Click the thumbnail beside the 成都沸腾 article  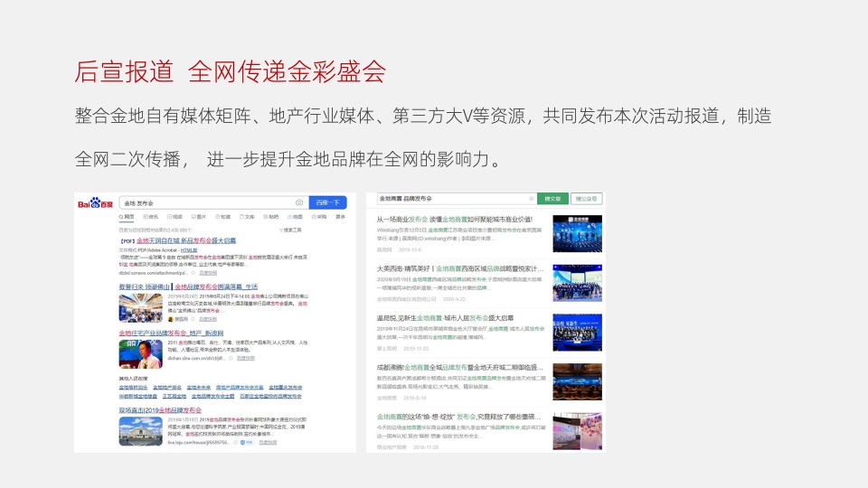pyautogui.click(x=578, y=381)
